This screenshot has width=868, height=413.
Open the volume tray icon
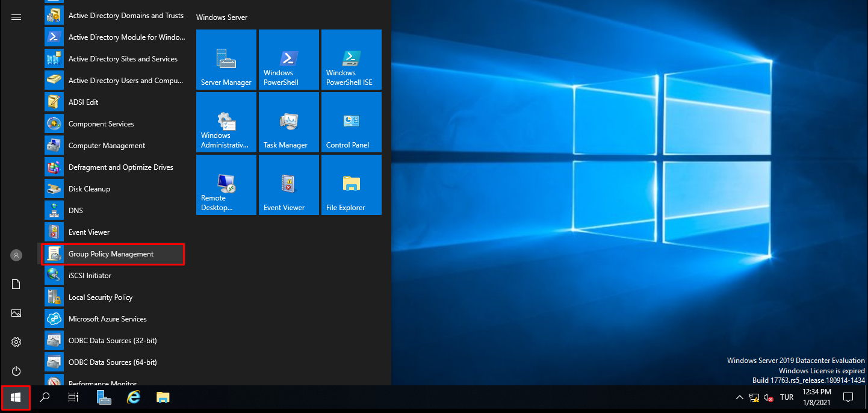[769, 397]
